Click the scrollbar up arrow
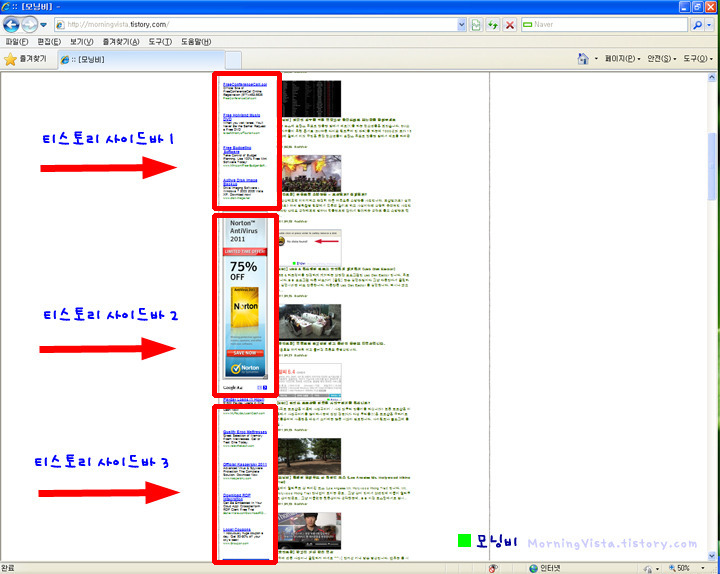Image resolution: width=720 pixels, height=574 pixels. pyautogui.click(x=712, y=78)
